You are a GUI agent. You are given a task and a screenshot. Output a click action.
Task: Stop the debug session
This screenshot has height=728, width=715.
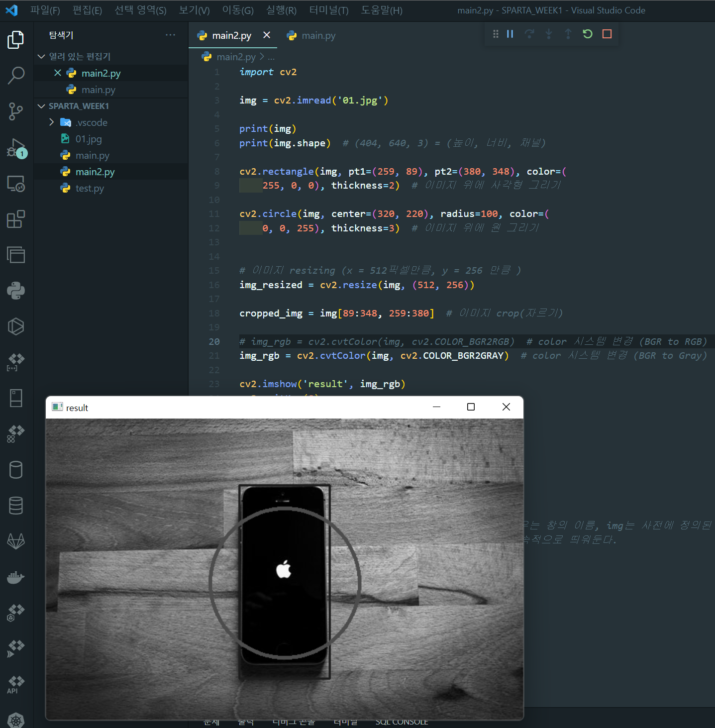(x=607, y=34)
